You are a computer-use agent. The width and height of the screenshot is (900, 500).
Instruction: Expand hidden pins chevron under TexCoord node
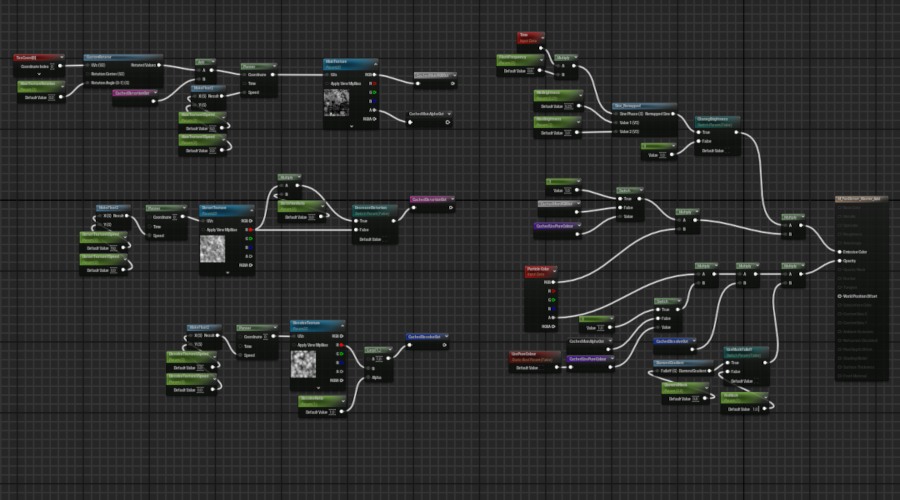coord(38,74)
